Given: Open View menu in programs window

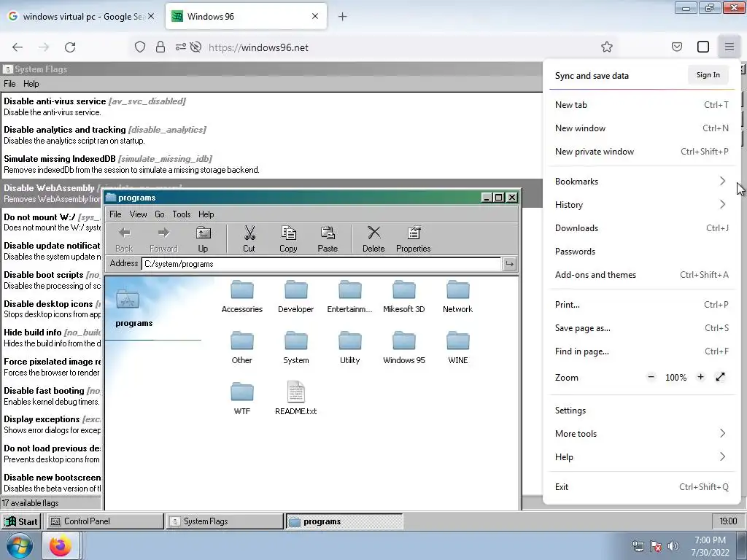Looking at the screenshot, I should [138, 214].
